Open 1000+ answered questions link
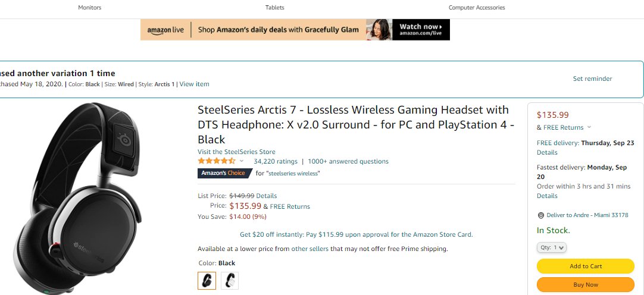 coord(348,161)
